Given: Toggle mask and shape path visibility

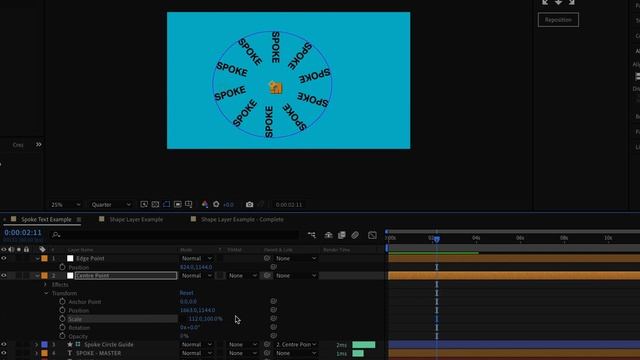Looking at the screenshot, I should pyautogui.click(x=167, y=204).
